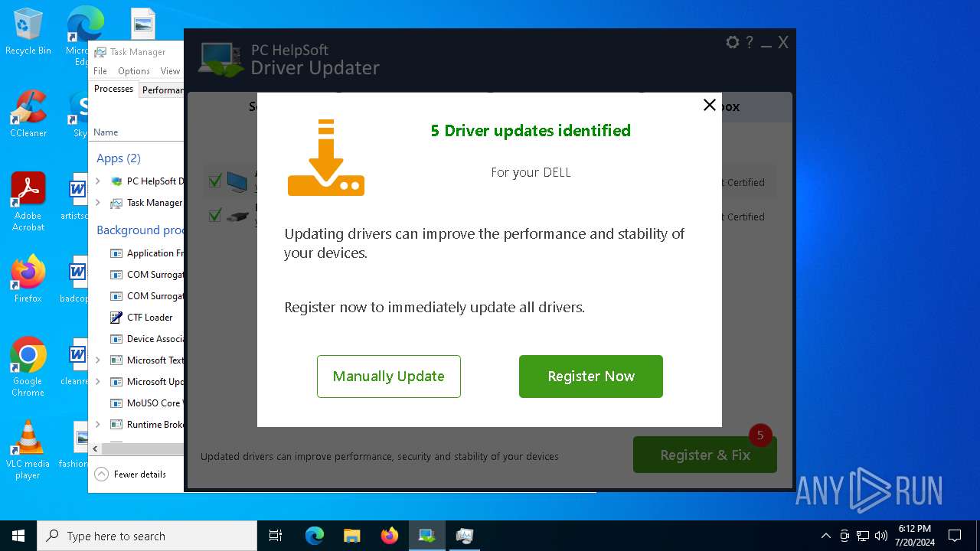Open Task View in the taskbar
Image resolution: width=980 pixels, height=551 pixels.
pos(276,536)
